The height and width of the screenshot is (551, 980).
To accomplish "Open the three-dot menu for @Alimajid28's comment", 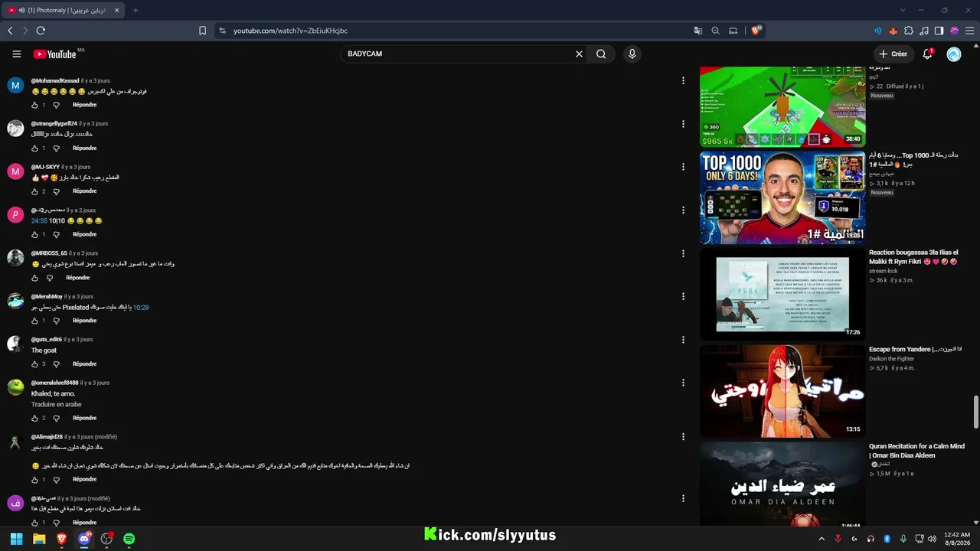I will [683, 437].
